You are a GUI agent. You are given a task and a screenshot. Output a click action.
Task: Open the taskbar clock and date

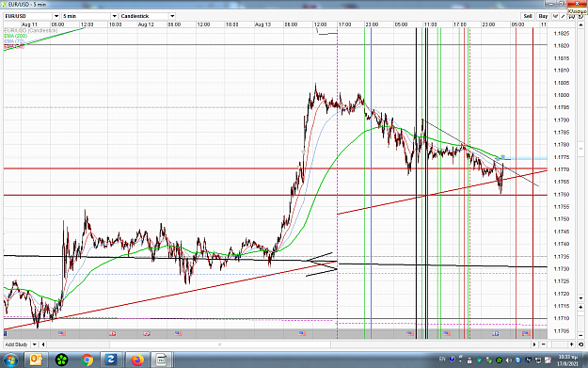pyautogui.click(x=567, y=360)
